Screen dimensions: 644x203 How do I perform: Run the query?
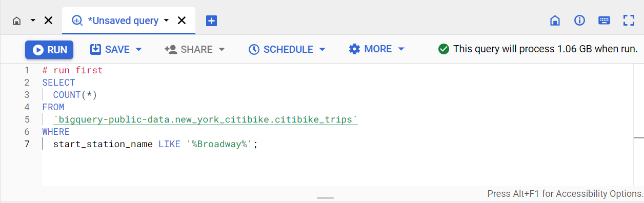pos(50,50)
